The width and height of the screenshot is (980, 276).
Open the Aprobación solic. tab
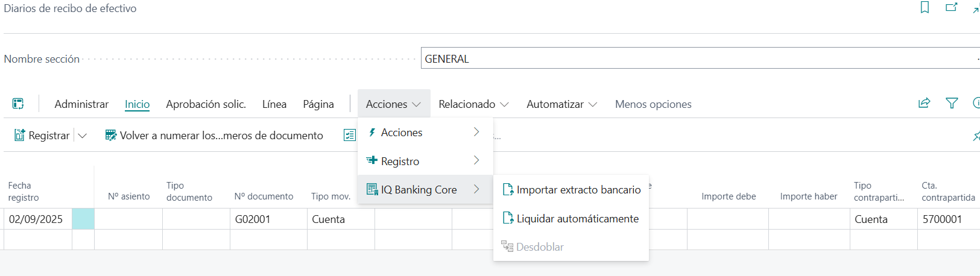click(x=206, y=104)
